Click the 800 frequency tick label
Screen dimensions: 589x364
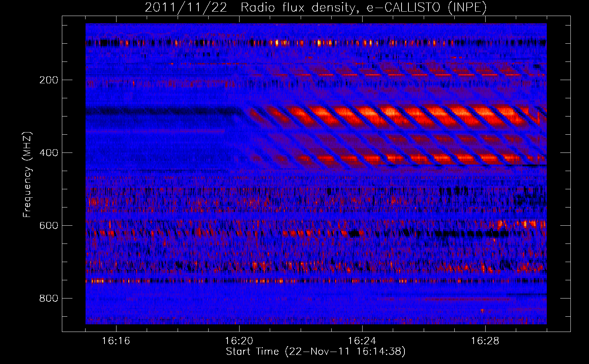(49, 298)
